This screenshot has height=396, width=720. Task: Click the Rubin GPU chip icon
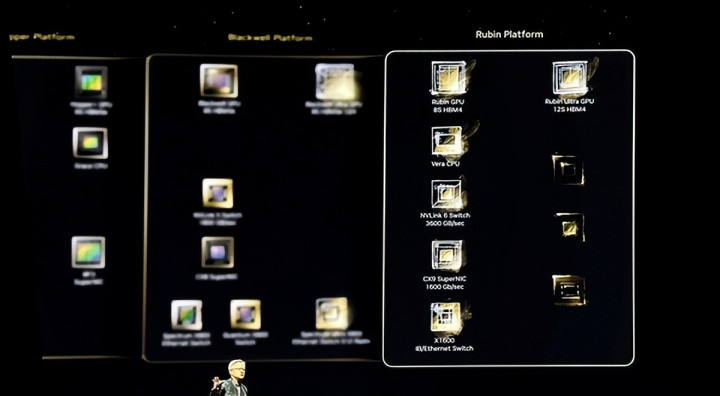coord(449,78)
